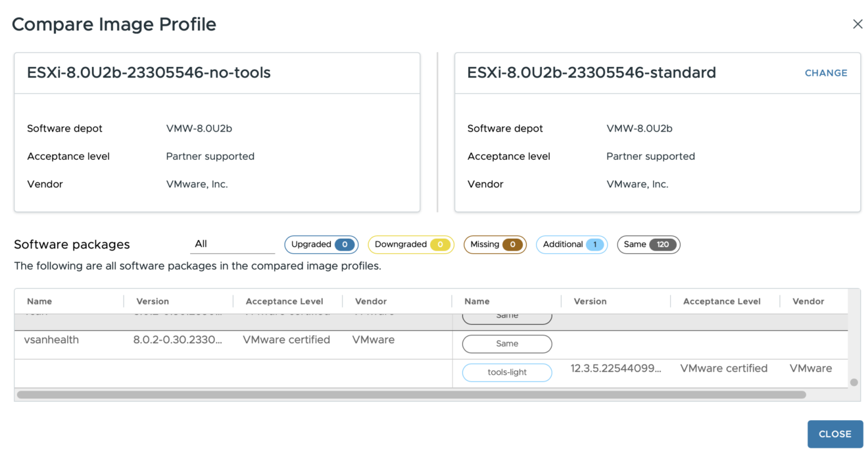The image size is (868, 457).
Task: Click no-tools profile Acceptance Level column header
Action: 284,301
